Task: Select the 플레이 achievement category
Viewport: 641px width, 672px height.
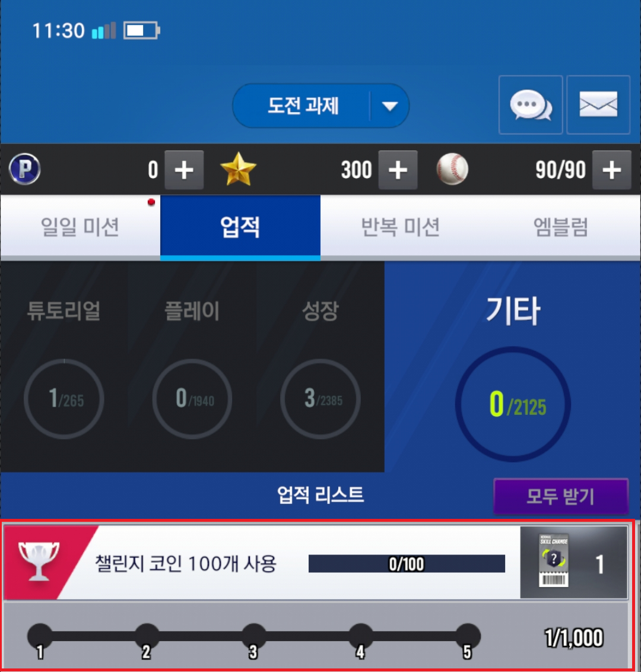Action: [192, 366]
